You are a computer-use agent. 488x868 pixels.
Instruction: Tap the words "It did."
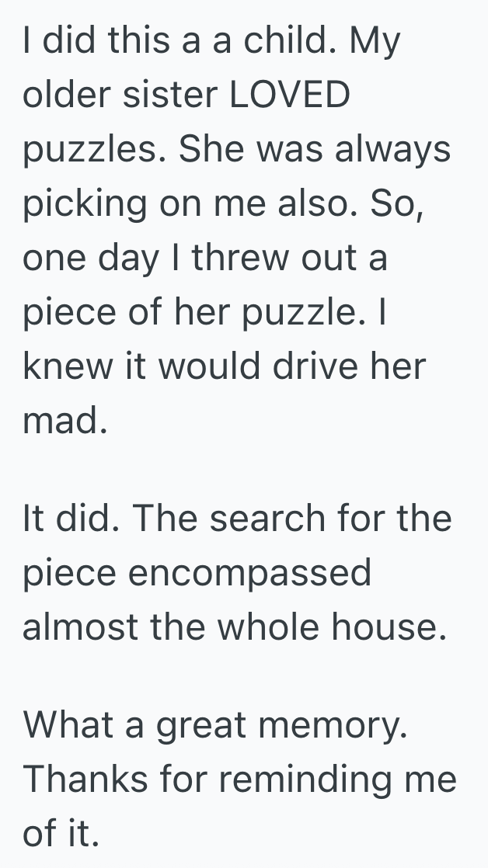(x=68, y=518)
